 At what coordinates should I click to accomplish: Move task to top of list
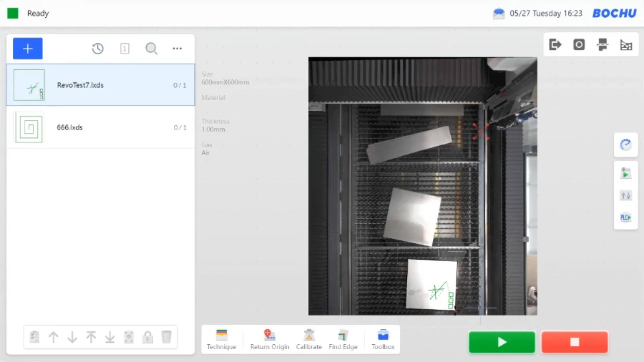pos(91,337)
